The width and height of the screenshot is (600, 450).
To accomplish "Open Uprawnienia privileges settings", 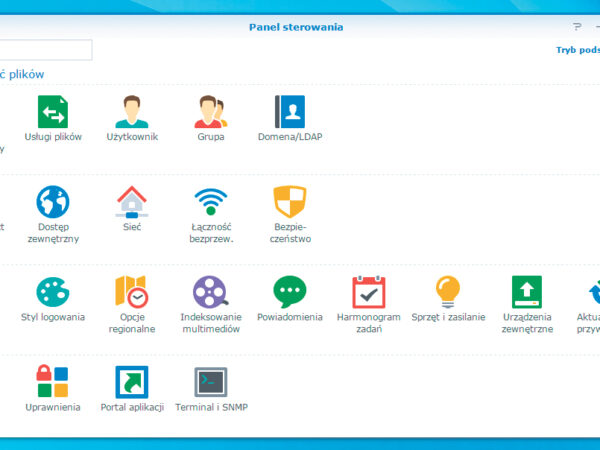I will (53, 382).
